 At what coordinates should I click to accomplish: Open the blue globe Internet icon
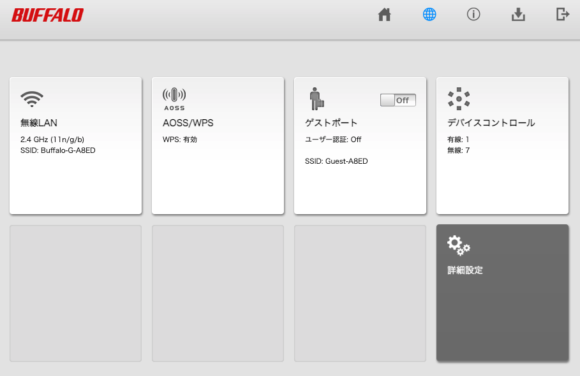[x=429, y=14]
